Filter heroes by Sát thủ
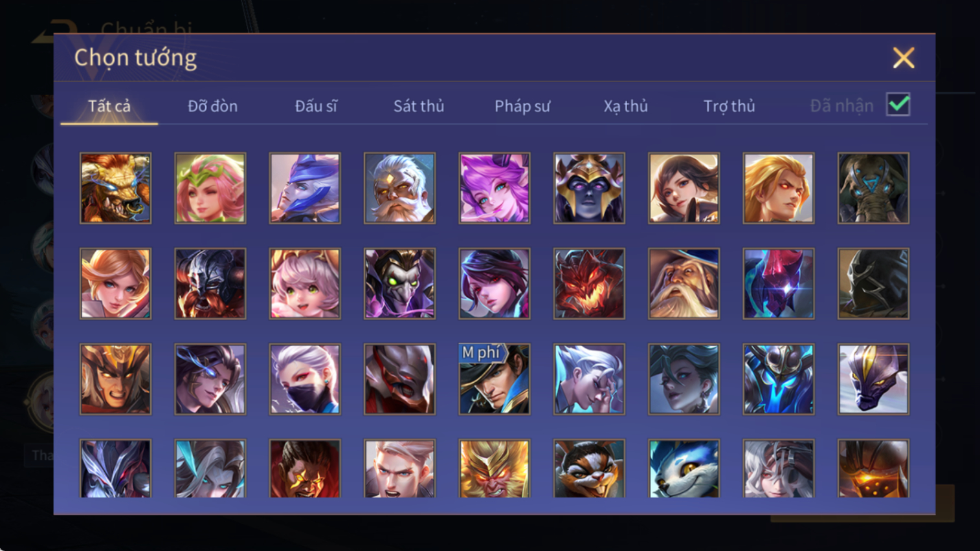This screenshot has height=551, width=980. click(419, 106)
